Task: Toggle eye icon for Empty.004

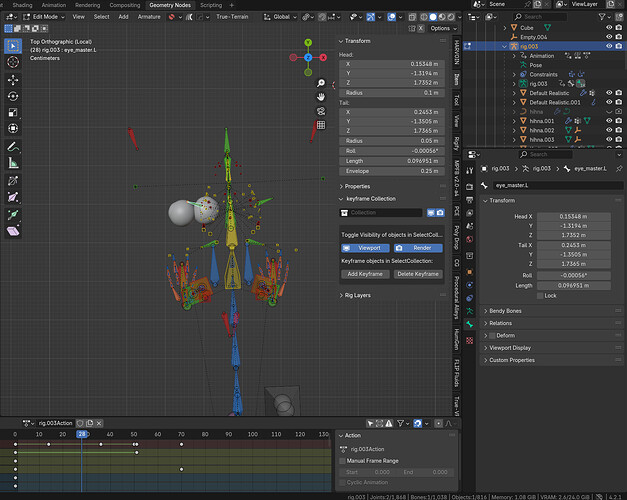Action: pos(609,37)
